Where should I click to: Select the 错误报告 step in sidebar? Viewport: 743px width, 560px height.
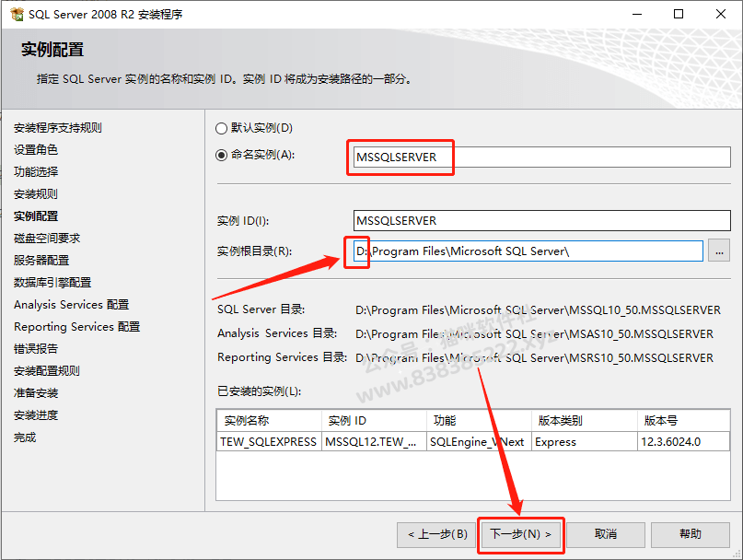(x=36, y=349)
